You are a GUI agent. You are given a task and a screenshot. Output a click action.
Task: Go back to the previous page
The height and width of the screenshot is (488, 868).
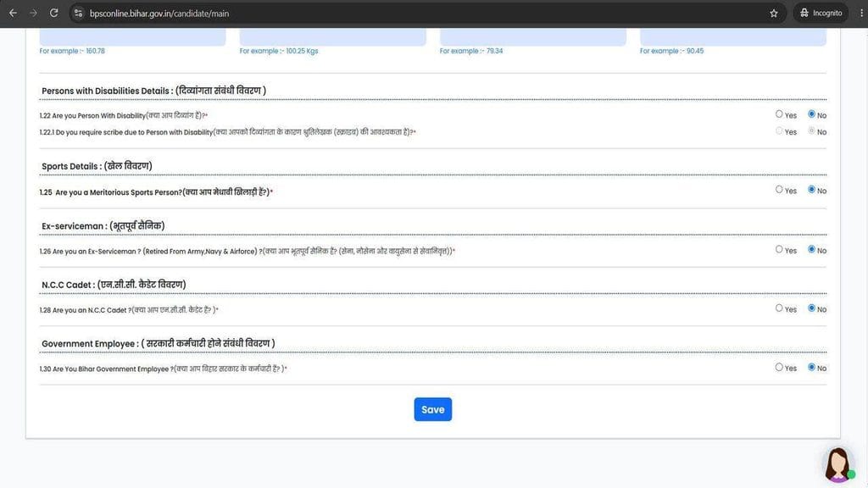(x=13, y=14)
